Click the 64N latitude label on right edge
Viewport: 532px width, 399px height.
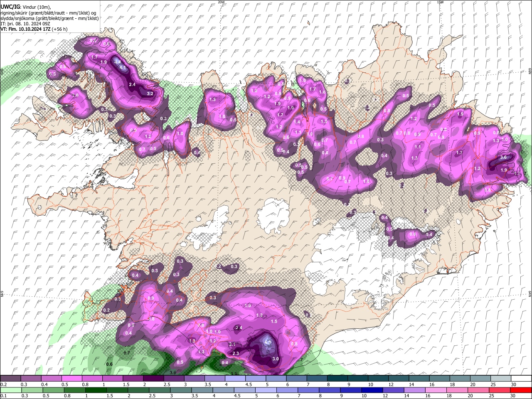click(530, 293)
